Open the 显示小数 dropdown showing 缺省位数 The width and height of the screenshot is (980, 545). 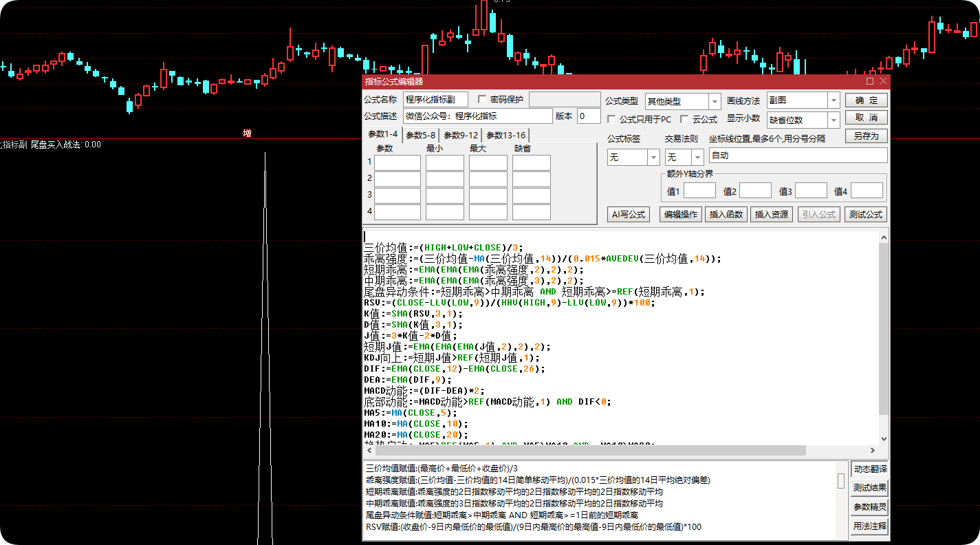[834, 120]
